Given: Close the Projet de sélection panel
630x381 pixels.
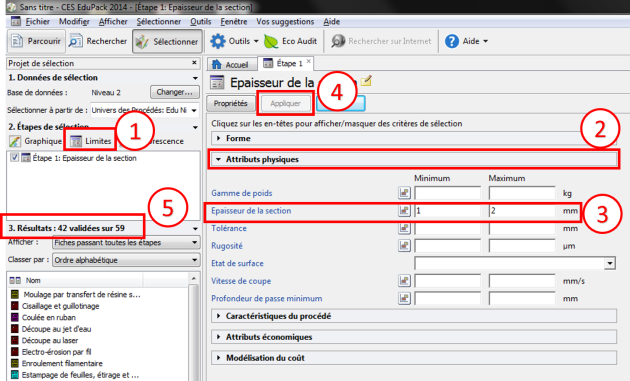Looking at the screenshot, I should click(x=194, y=63).
